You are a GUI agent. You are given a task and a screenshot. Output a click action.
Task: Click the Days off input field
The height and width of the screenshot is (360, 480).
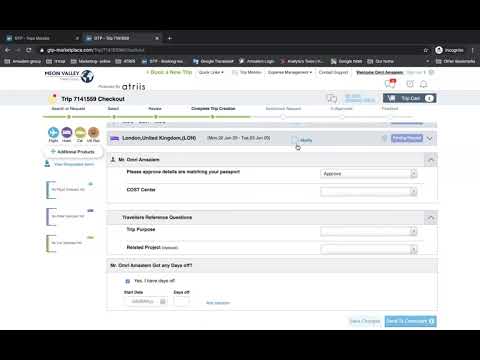point(182,301)
